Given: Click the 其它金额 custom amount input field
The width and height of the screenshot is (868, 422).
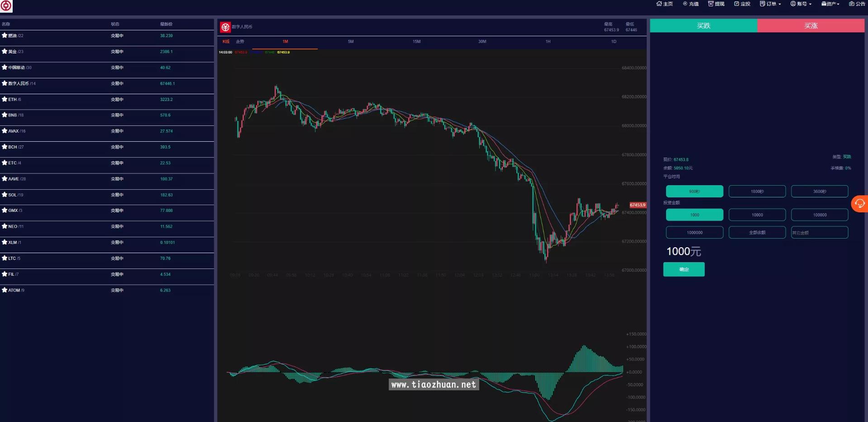Looking at the screenshot, I should (820, 233).
